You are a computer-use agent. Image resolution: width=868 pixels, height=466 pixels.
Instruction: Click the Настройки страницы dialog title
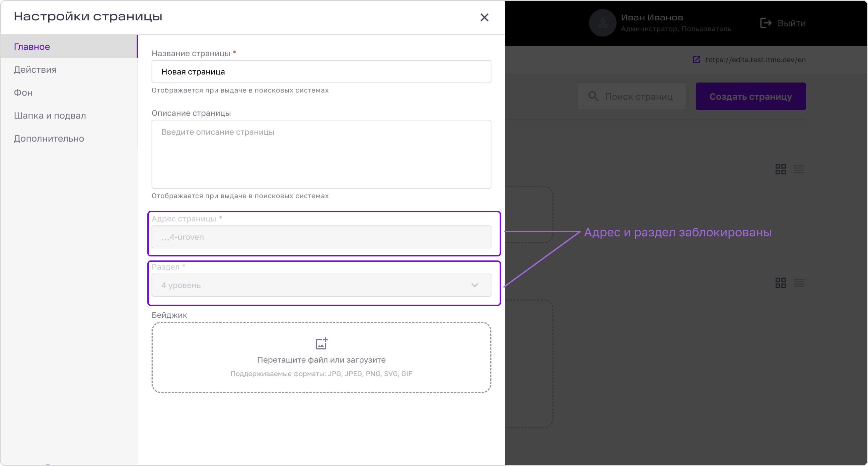(88, 16)
